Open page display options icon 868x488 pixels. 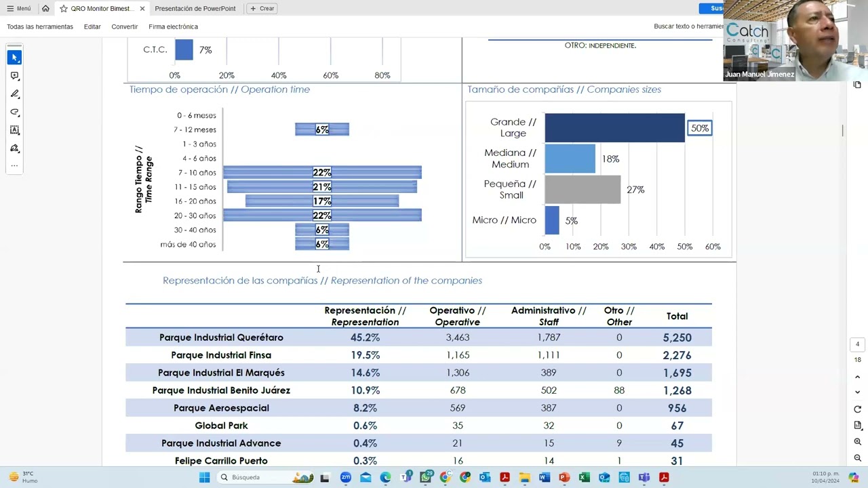[x=857, y=426]
